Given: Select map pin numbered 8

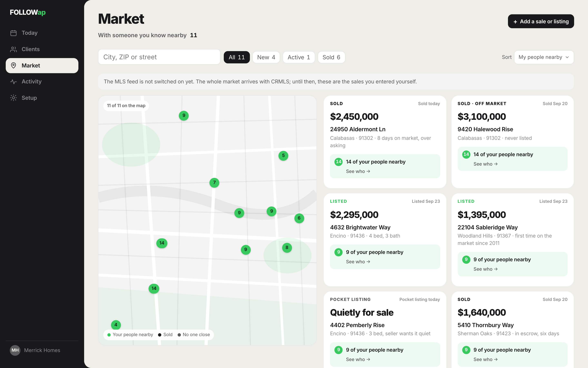Looking at the screenshot, I should [287, 248].
